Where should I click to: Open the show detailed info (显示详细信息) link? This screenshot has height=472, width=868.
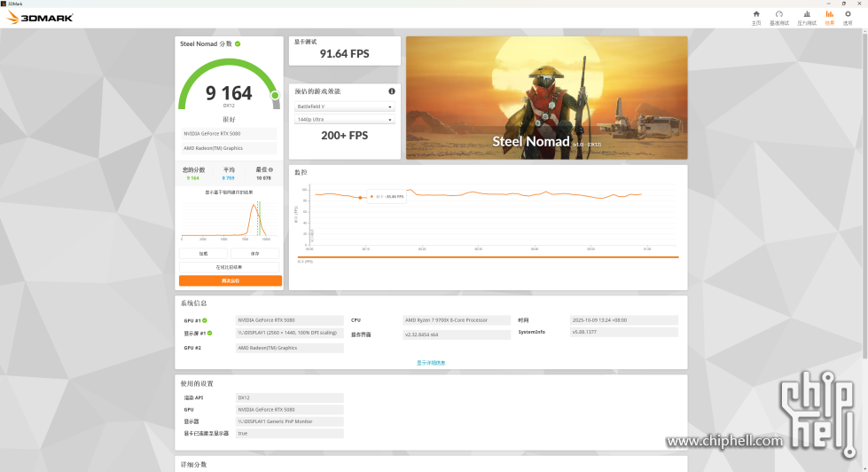click(431, 362)
